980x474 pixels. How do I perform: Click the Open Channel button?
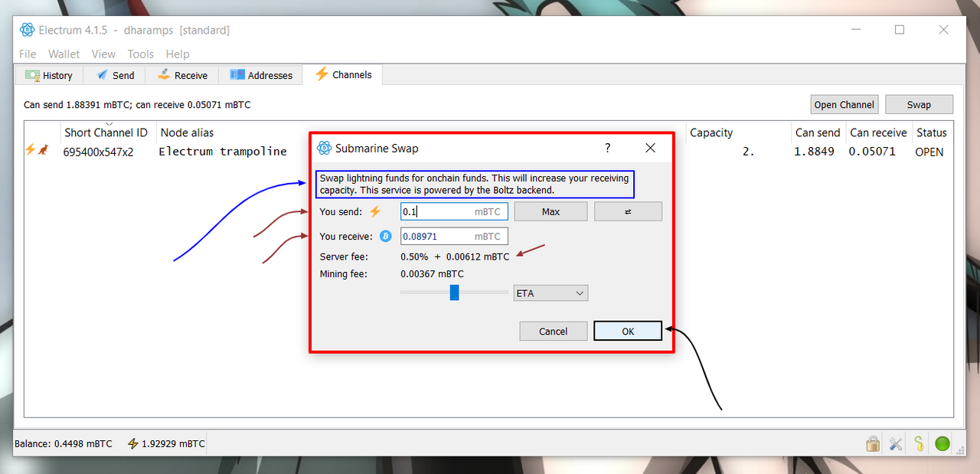[844, 105]
